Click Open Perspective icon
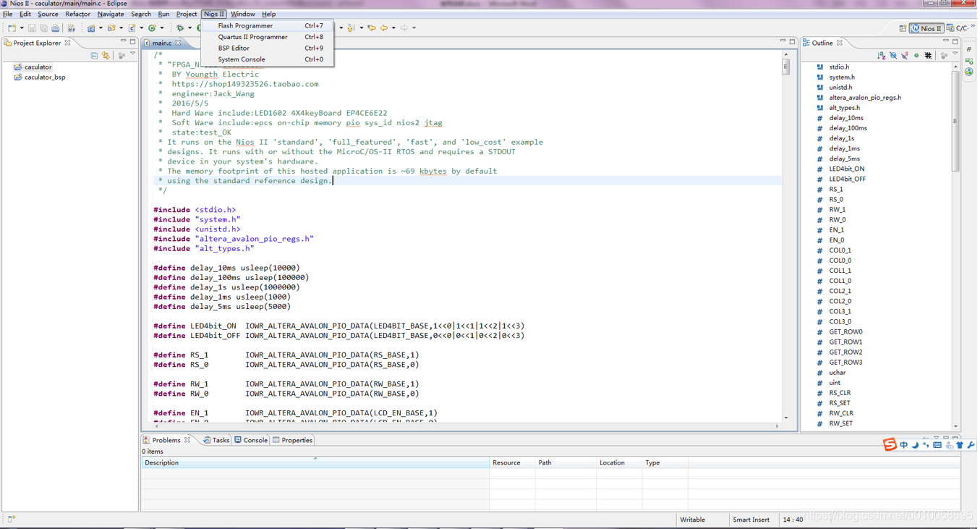Viewport: 980px width, 529px height. tap(903, 28)
